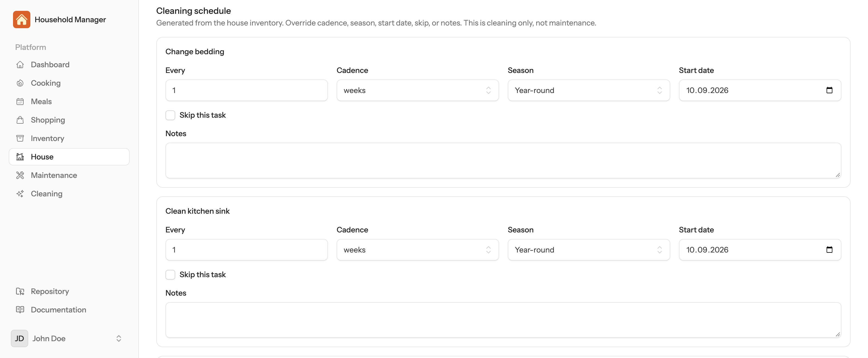
Task: Click the Cleaning sparkles icon
Action: [20, 194]
